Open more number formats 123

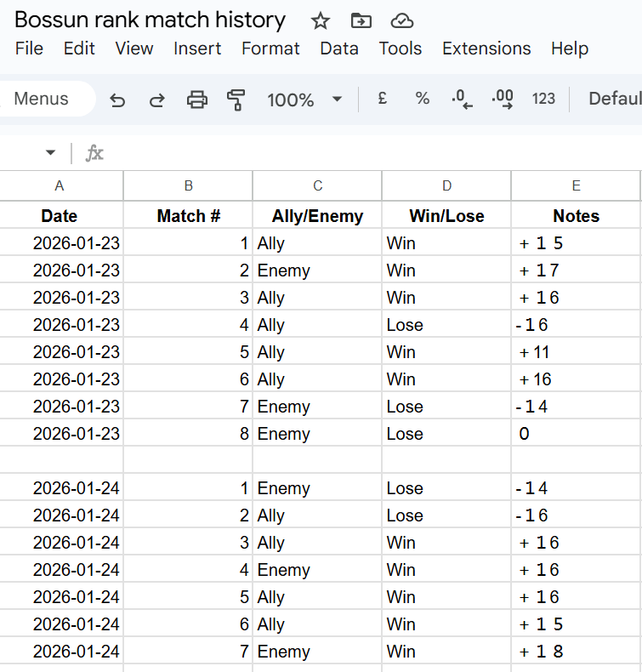[x=543, y=99]
